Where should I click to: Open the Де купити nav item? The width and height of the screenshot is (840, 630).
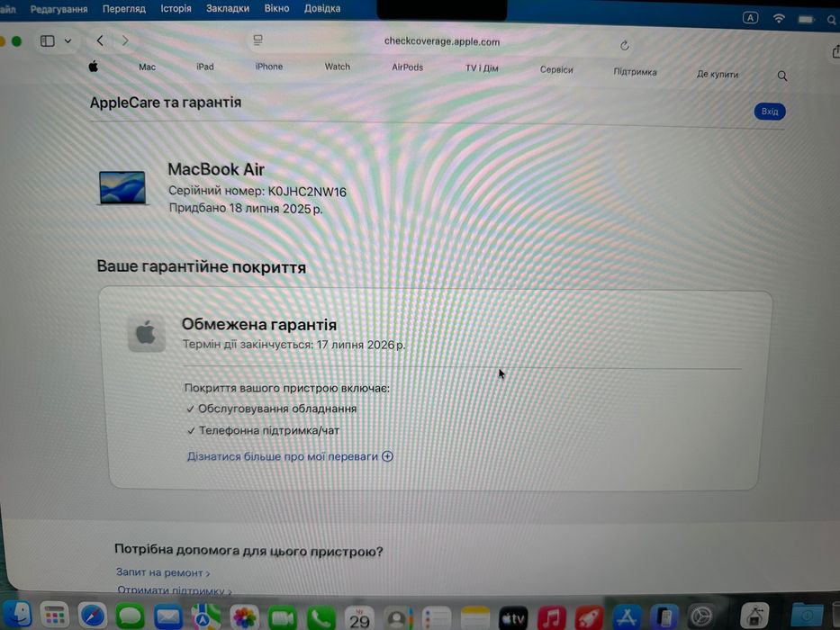(x=717, y=74)
